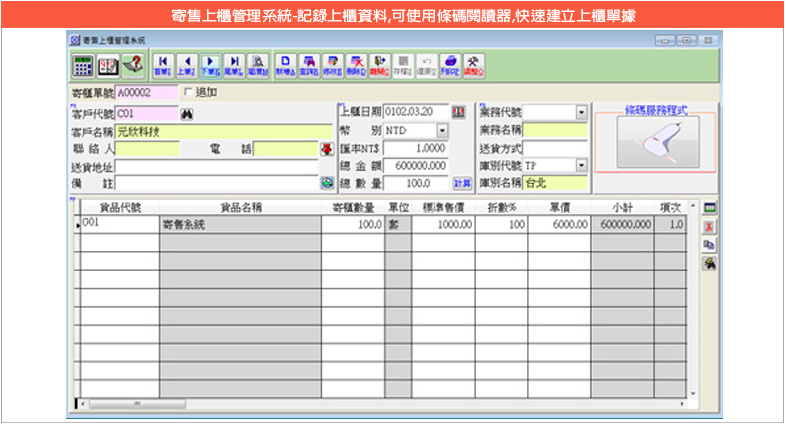The width and height of the screenshot is (786, 426).
Task: Expand the 庫別代號 TP dropdown
Action: coord(581,165)
